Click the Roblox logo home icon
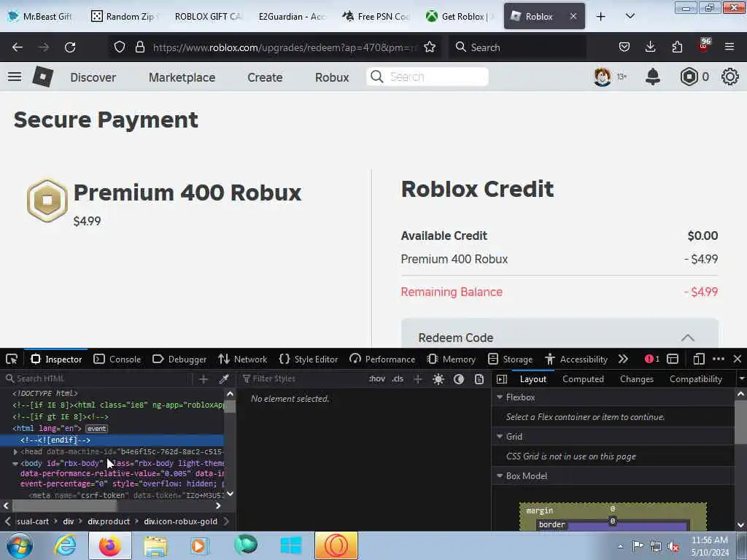 (43, 76)
